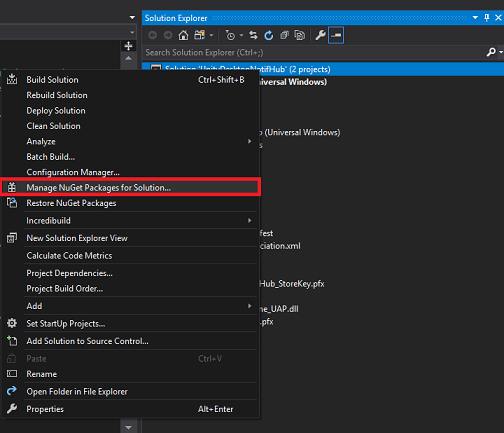Open the Solutions and Folders view dropdown arrow
Image resolution: width=504 pixels, height=433 pixels.
tap(211, 35)
